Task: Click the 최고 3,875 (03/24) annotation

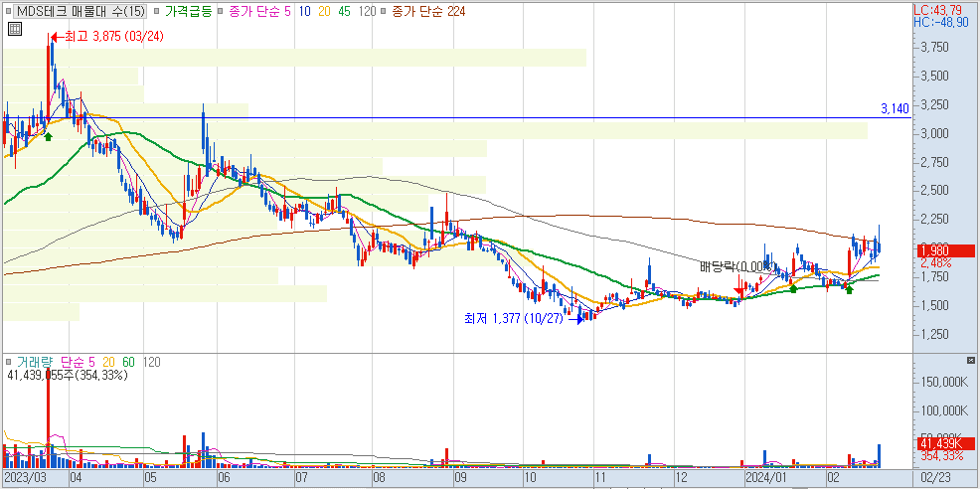Action: coord(113,36)
